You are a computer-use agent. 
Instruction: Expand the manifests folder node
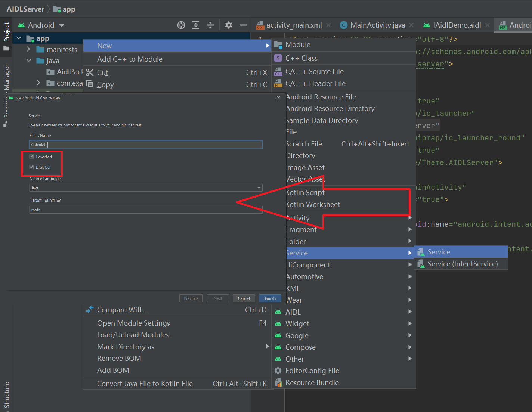[29, 49]
